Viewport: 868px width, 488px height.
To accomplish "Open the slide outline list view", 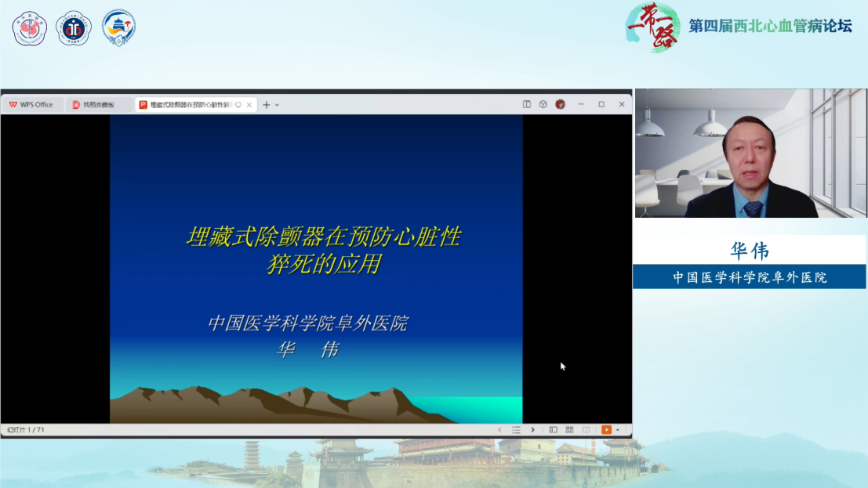I will click(x=517, y=429).
